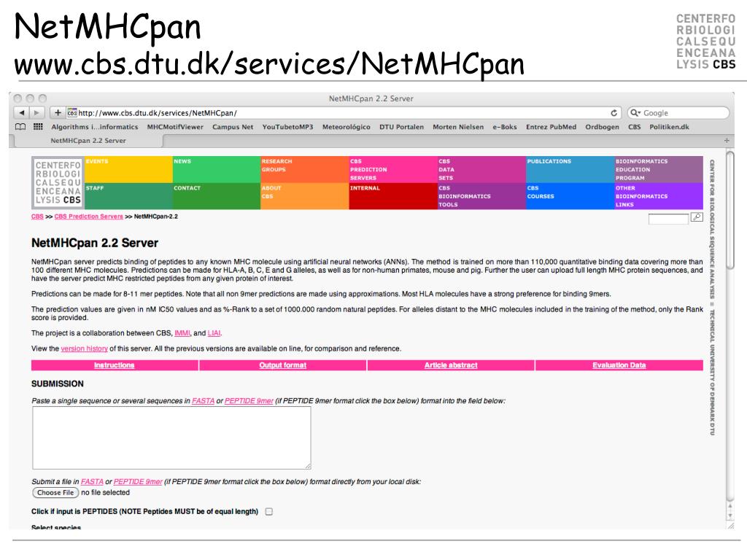
Task: Open Other Bioinformatics Links tile
Action: (659, 196)
